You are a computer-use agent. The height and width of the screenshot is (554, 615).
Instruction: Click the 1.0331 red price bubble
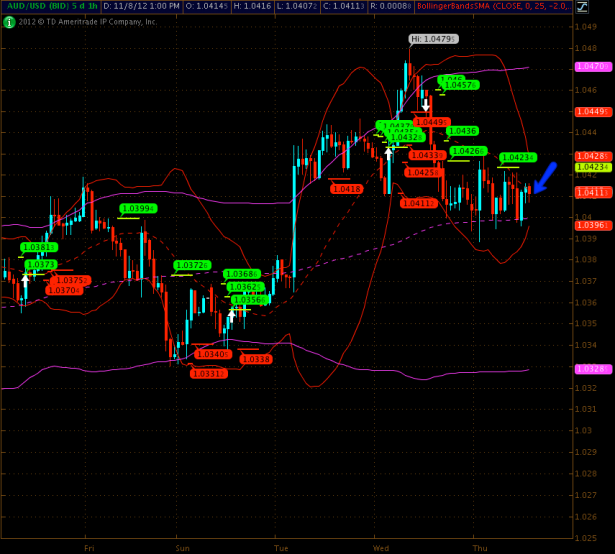(x=209, y=373)
